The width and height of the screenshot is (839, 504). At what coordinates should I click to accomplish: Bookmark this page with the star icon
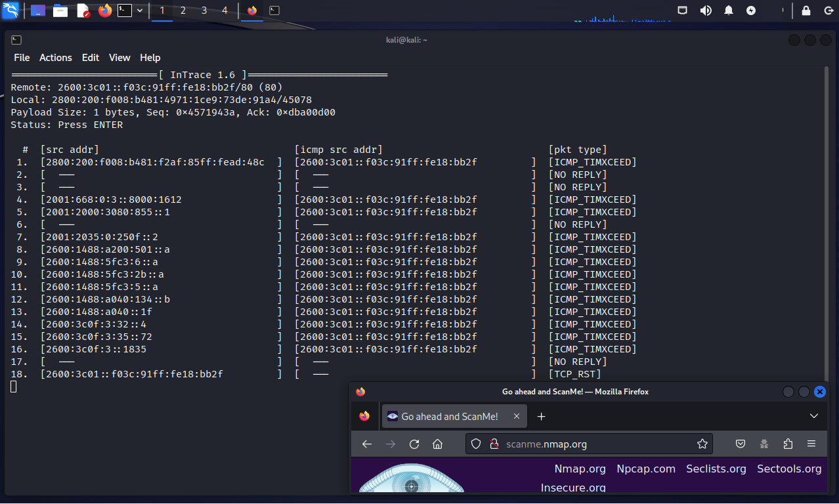pyautogui.click(x=702, y=444)
